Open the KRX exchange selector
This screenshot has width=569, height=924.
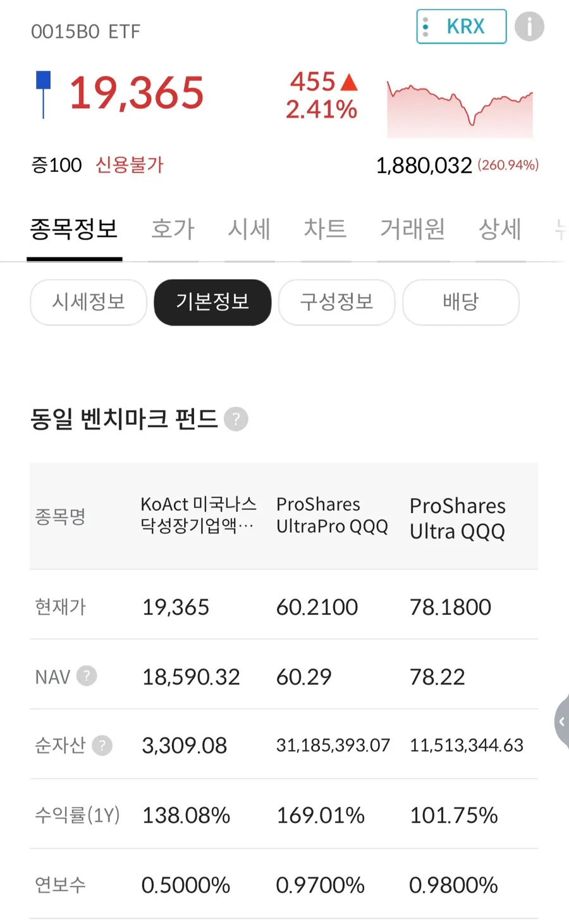tap(462, 27)
